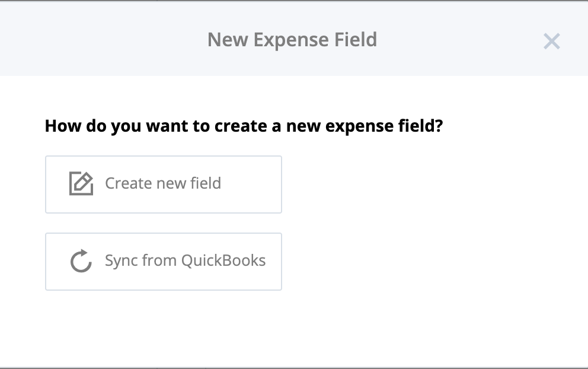Select the New Expense Field title text
Viewport: 588px width, 369px height.
point(292,39)
